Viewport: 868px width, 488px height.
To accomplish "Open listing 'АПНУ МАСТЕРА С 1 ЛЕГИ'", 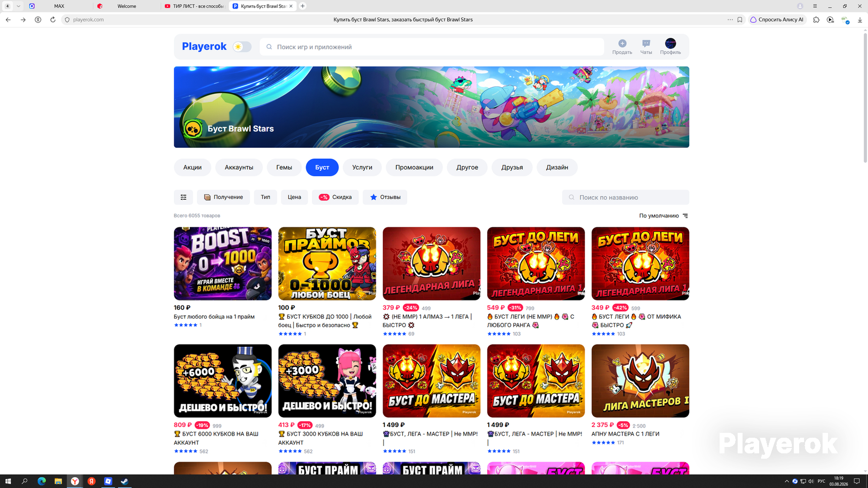I will coord(625,434).
